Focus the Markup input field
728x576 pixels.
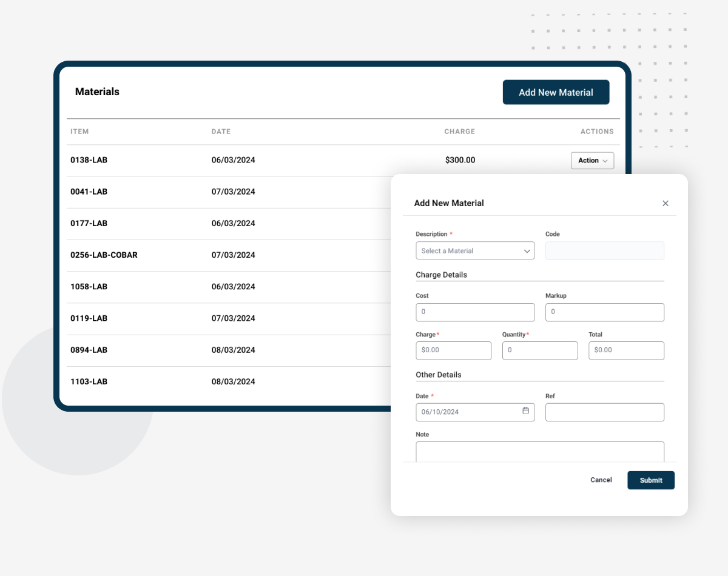click(604, 312)
